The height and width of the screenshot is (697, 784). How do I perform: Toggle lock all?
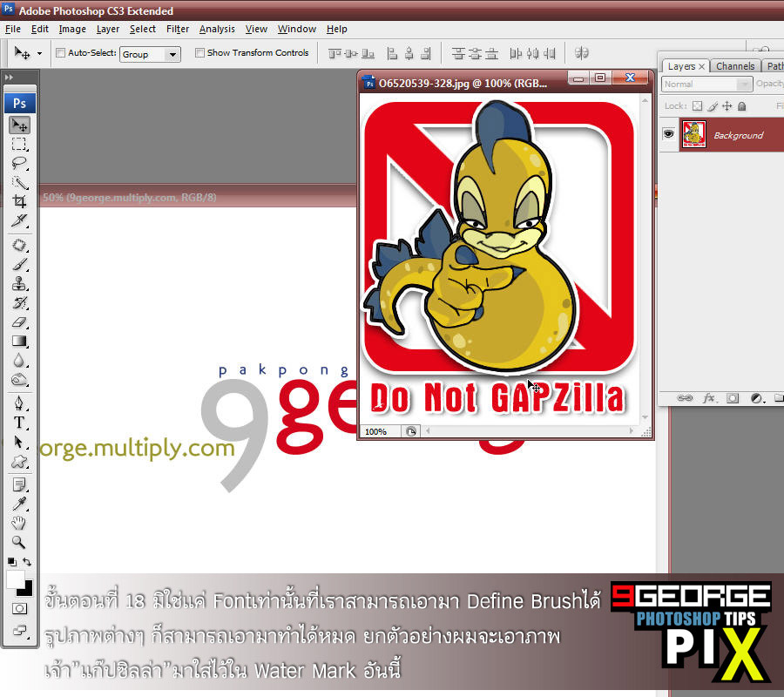pyautogui.click(x=742, y=106)
